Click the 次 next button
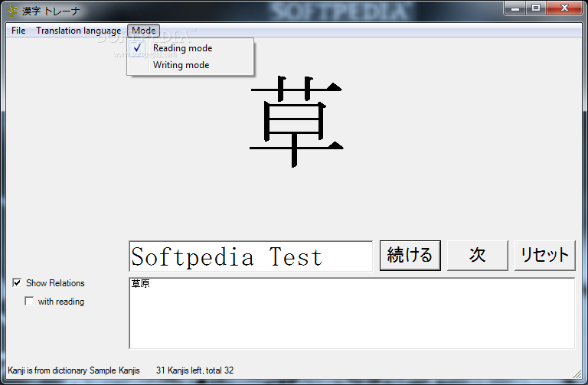The image size is (588, 385). [478, 256]
